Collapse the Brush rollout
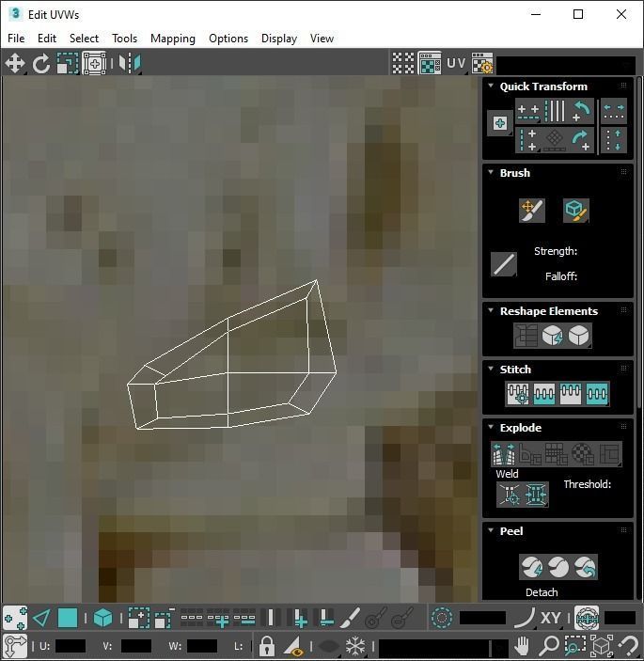Image resolution: width=644 pixels, height=661 pixels. tap(491, 172)
